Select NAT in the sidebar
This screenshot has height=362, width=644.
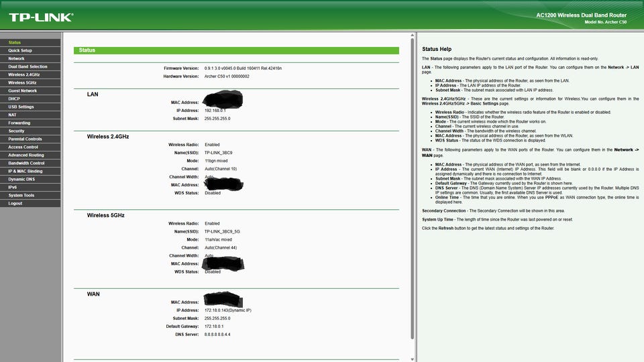tap(30, 115)
